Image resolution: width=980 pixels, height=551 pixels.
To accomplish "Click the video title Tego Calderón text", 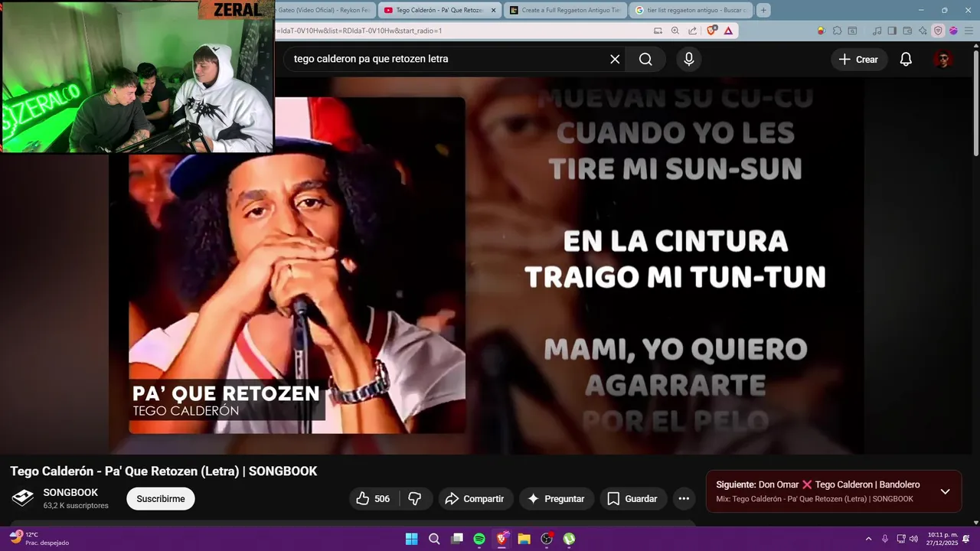I will (x=164, y=471).
